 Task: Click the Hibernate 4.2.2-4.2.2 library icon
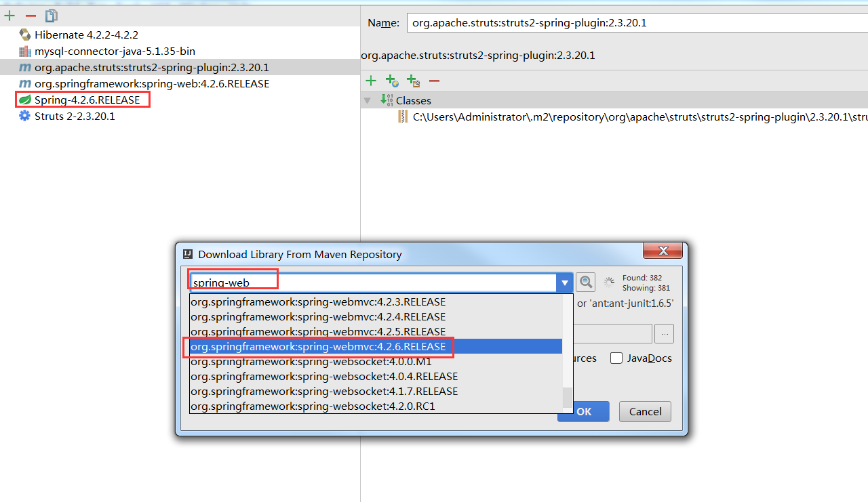25,35
